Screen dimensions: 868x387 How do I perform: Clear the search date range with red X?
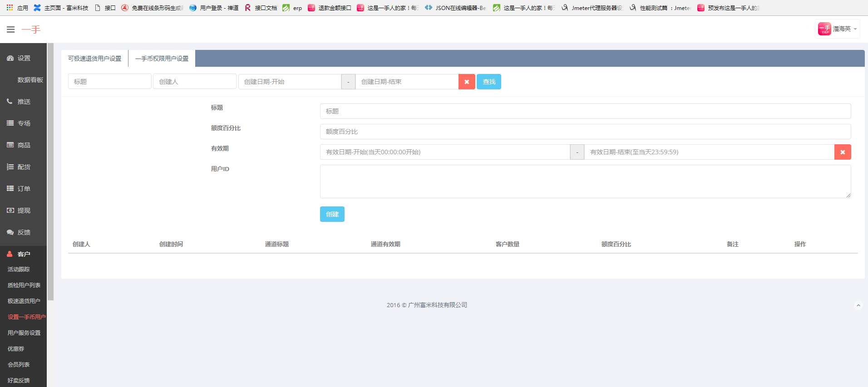pos(467,82)
